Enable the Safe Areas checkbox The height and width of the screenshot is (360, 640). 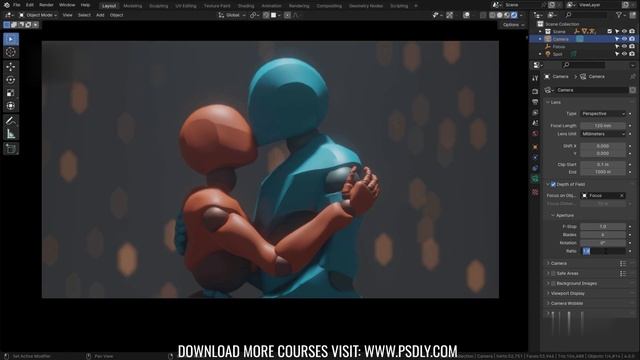click(x=553, y=273)
